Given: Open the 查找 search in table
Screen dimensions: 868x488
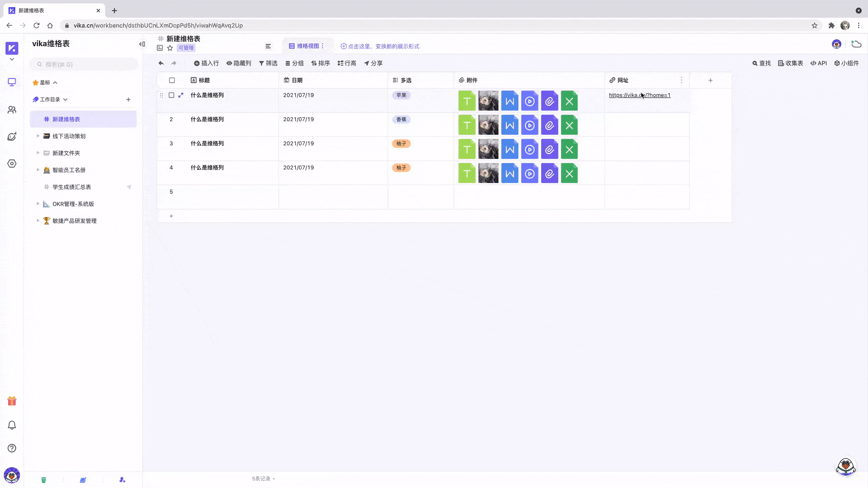Looking at the screenshot, I should pyautogui.click(x=761, y=63).
